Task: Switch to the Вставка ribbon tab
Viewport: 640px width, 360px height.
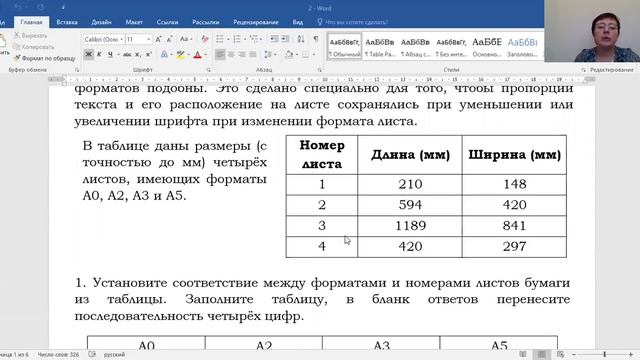Action: [67, 22]
